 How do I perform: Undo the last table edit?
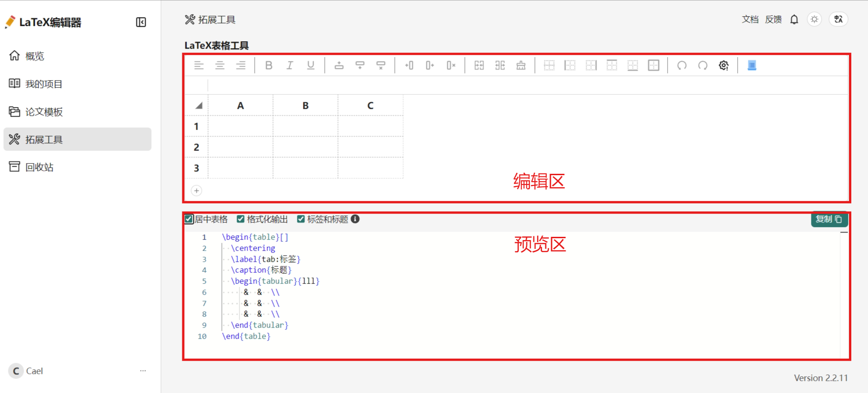682,65
